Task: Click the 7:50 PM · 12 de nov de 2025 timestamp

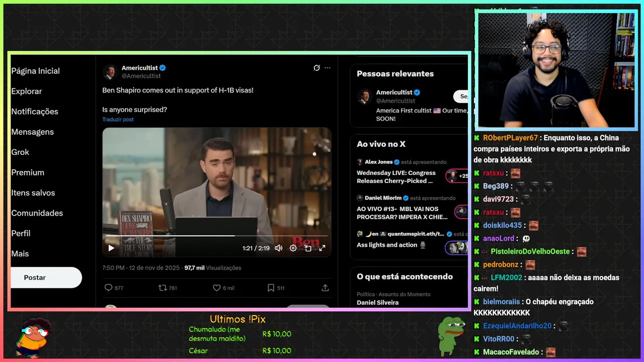Action: [x=141, y=268]
